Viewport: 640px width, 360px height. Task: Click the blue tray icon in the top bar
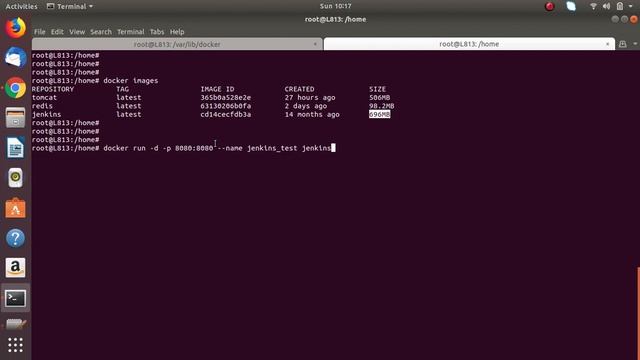[x=571, y=6]
